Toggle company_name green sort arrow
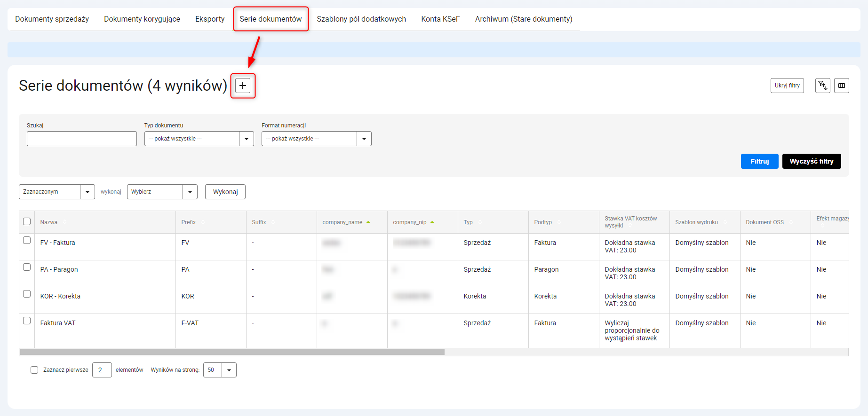This screenshot has height=416, width=868. (x=368, y=222)
